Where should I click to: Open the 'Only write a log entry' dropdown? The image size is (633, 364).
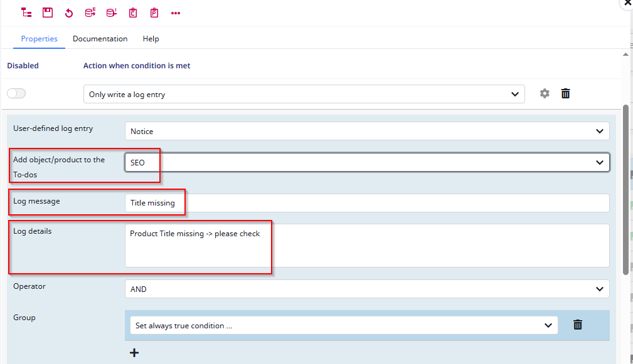(304, 93)
